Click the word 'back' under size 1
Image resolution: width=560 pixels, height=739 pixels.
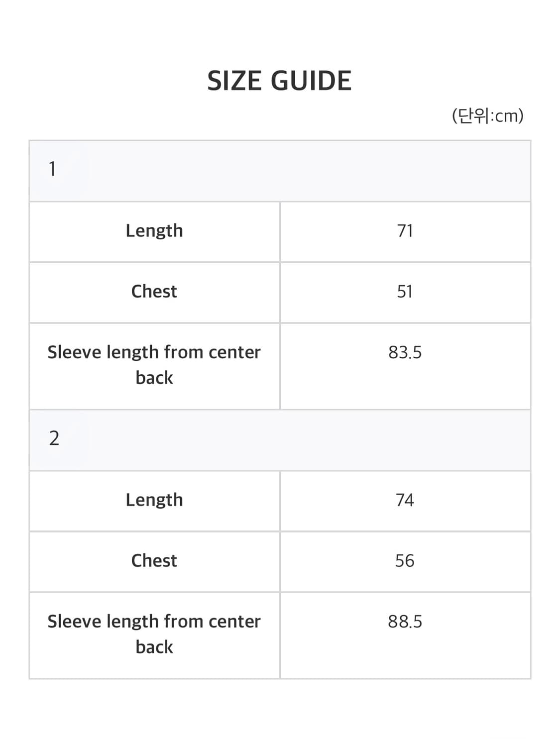pyautogui.click(x=154, y=378)
